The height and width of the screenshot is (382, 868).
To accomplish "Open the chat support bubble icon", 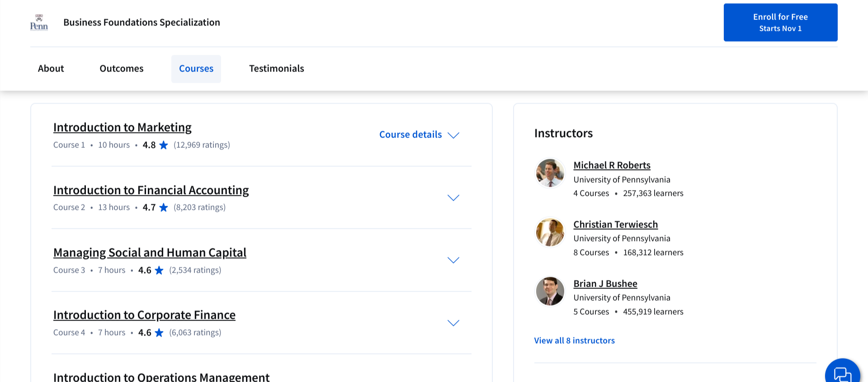I will click(842, 373).
